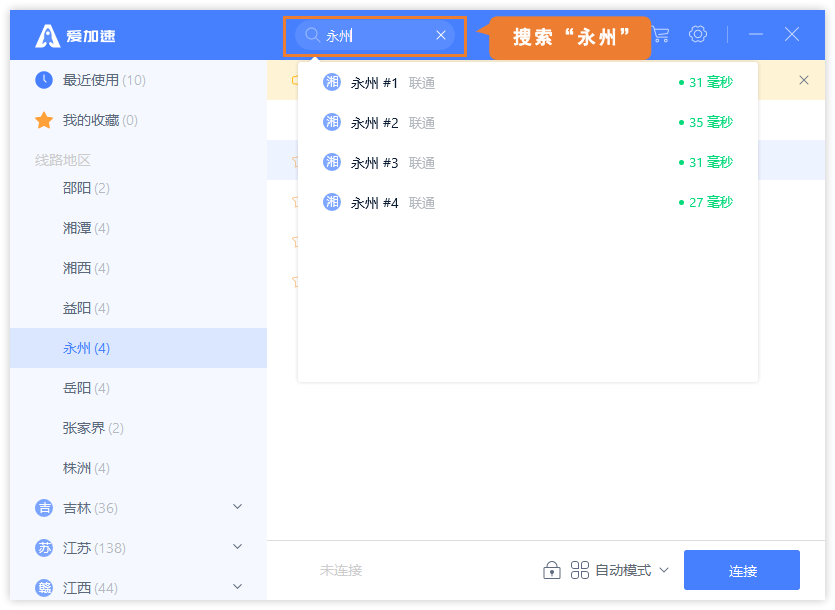Select 永州 (4) region in sidebar
This screenshot has width=835, height=610.
click(138, 348)
